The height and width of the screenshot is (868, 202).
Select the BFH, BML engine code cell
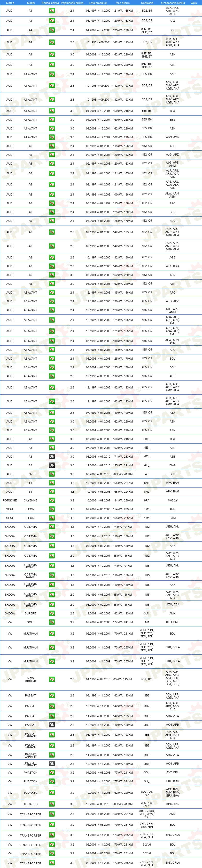click(172, 622)
